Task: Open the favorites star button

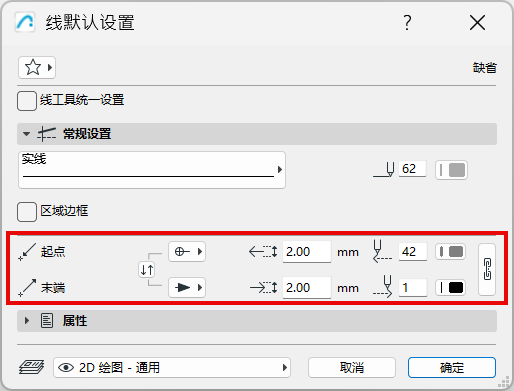Action: coord(37,68)
